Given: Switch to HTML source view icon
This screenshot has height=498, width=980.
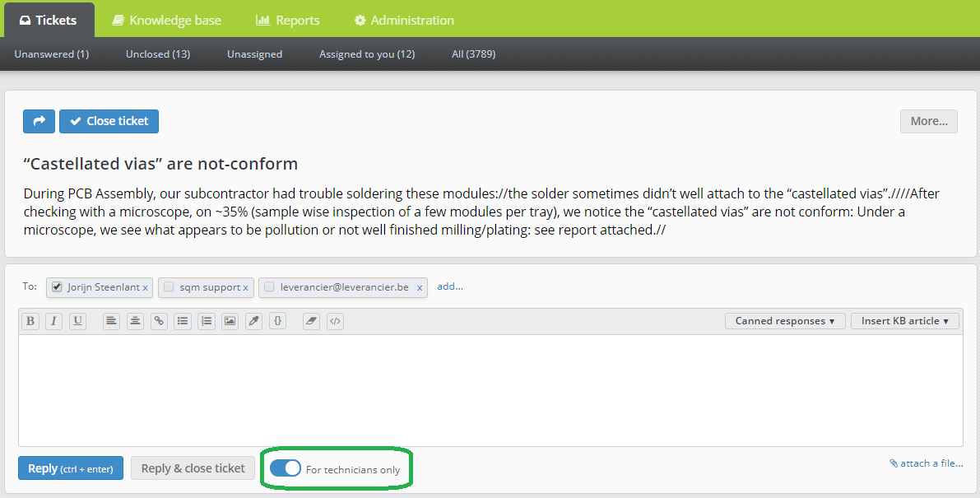Looking at the screenshot, I should tap(335, 321).
